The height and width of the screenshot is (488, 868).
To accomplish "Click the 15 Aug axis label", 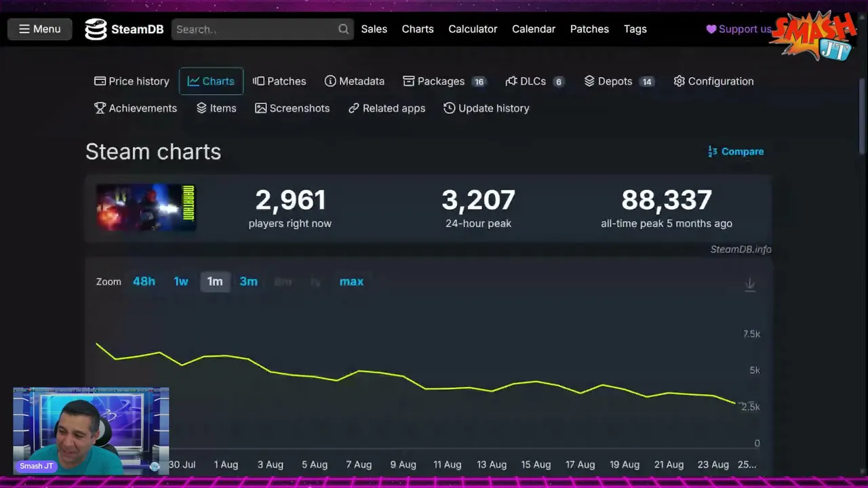I will point(536,464).
